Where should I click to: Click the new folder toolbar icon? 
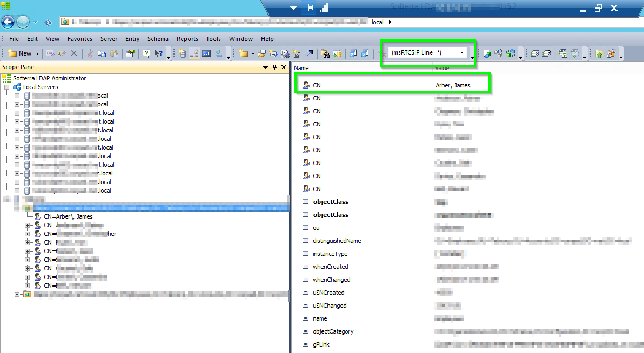244,53
